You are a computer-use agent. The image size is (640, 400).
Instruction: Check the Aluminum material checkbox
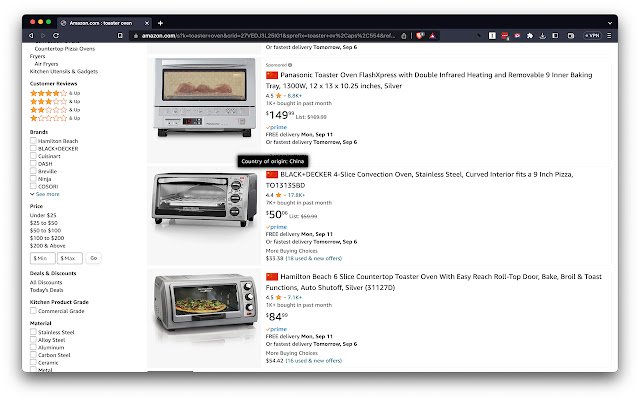click(x=33, y=347)
